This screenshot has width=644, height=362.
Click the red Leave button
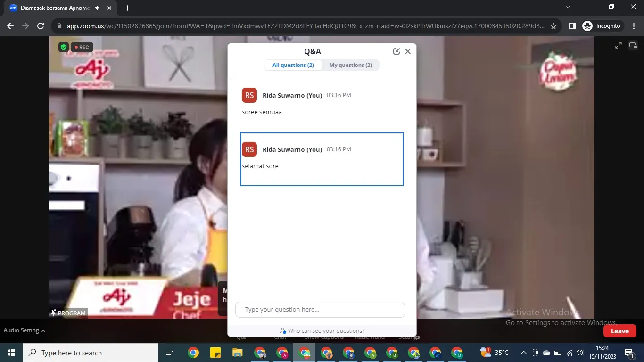(619, 331)
